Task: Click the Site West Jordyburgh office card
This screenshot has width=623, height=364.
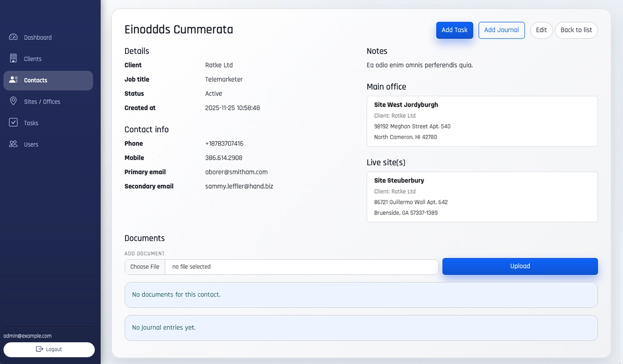Action: 482,121
